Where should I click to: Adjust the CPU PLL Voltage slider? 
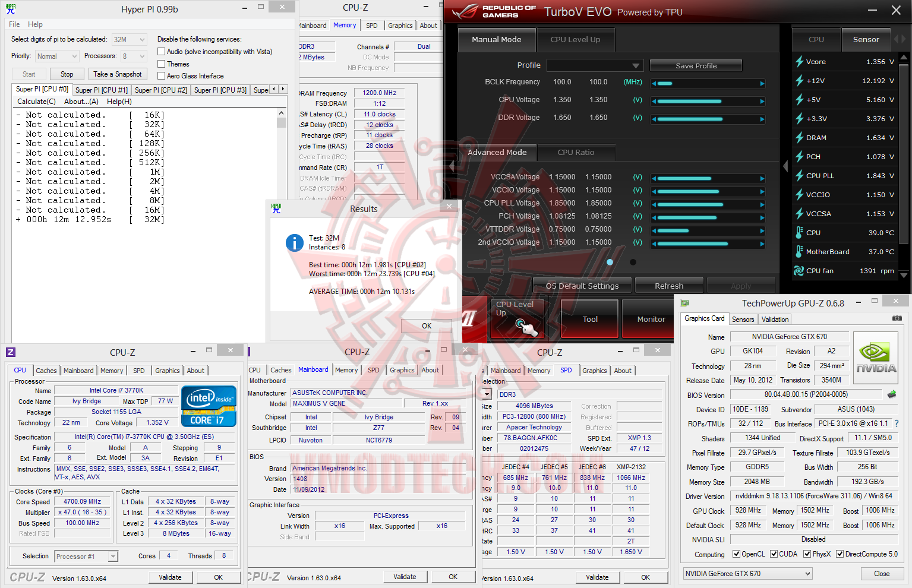708,204
